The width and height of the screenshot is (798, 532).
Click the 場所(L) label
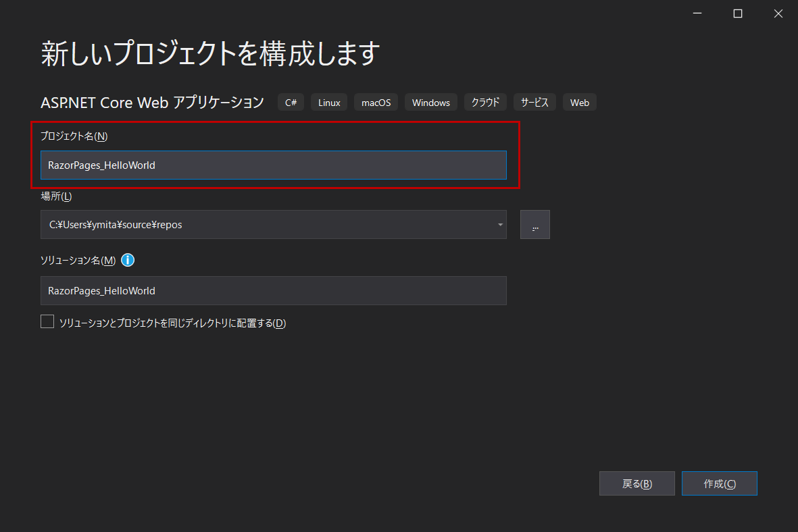(x=57, y=196)
